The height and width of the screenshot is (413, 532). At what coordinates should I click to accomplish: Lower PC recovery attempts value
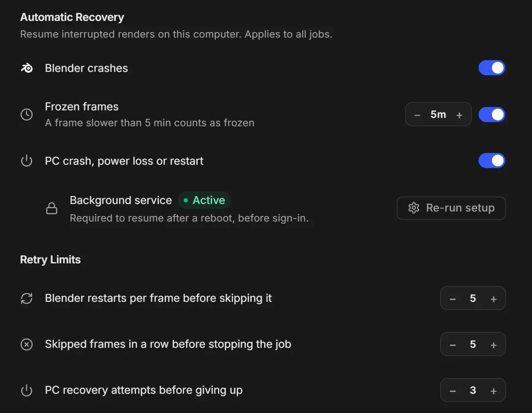point(453,391)
